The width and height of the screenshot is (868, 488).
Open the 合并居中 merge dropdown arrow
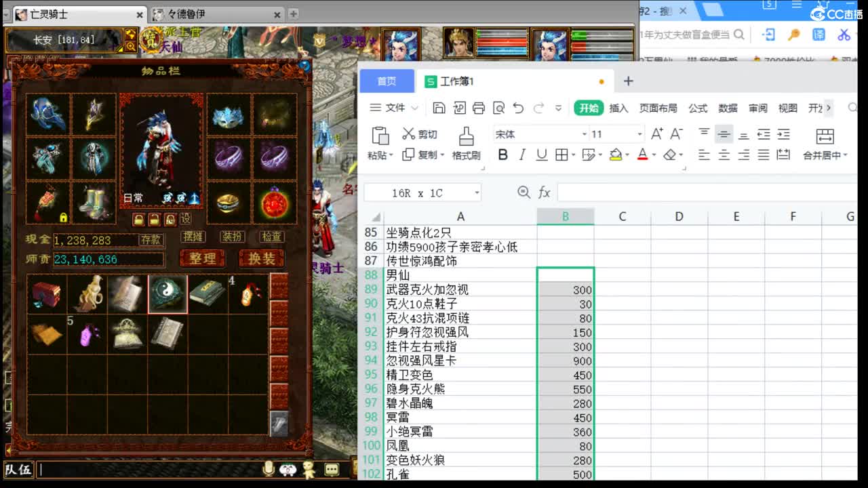click(845, 155)
